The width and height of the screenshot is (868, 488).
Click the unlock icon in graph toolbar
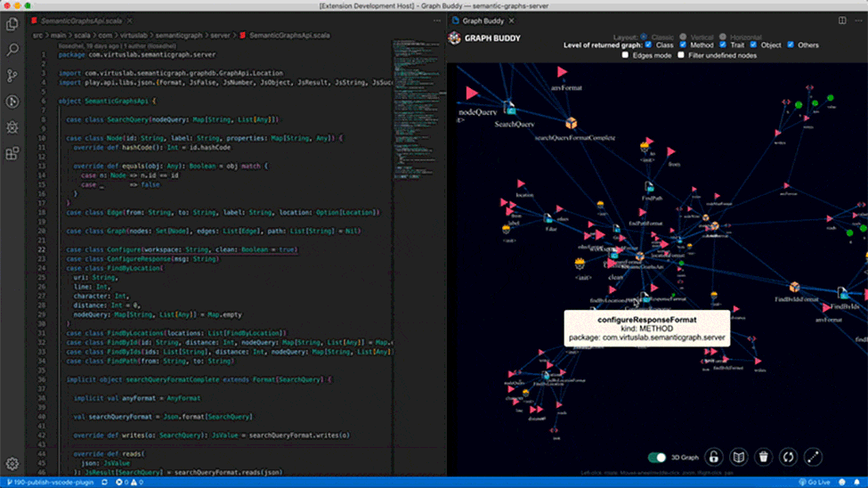[714, 457]
